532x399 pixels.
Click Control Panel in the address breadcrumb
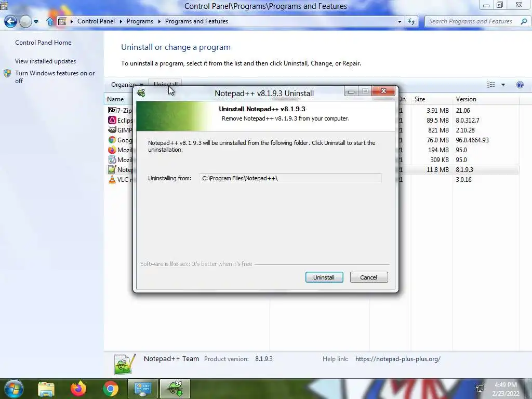coord(96,21)
